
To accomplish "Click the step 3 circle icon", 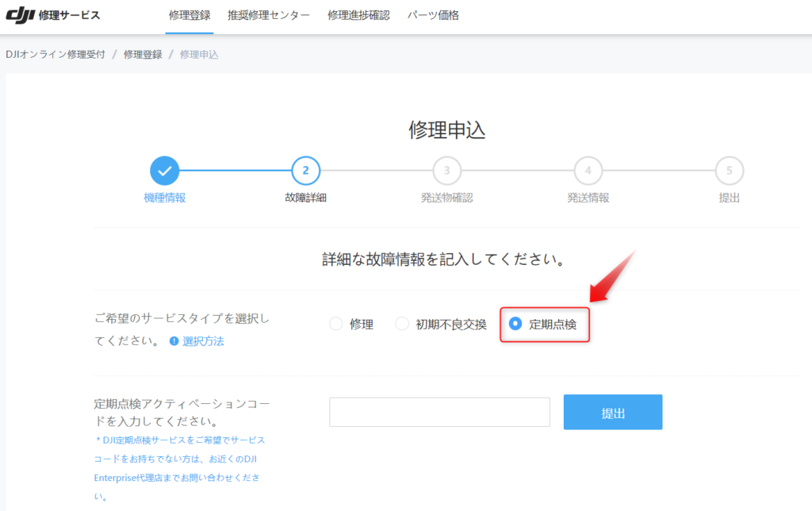I will (446, 170).
